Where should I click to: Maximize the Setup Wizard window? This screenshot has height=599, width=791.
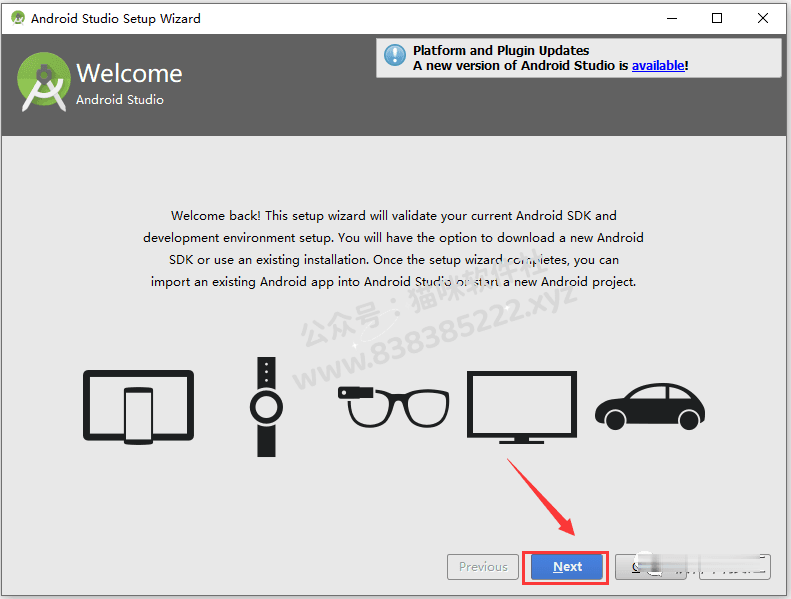coord(717,18)
